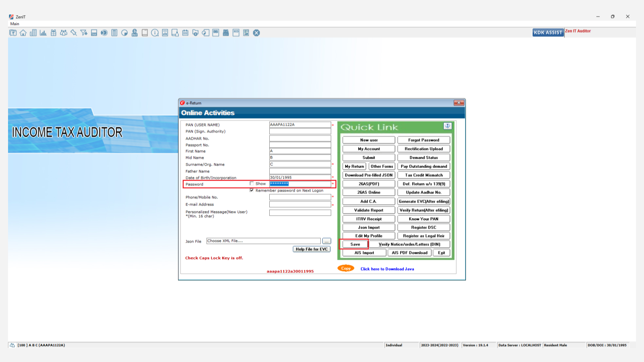The height and width of the screenshot is (362, 644).
Task: Click Help File for EVC button
Action: pyautogui.click(x=312, y=249)
